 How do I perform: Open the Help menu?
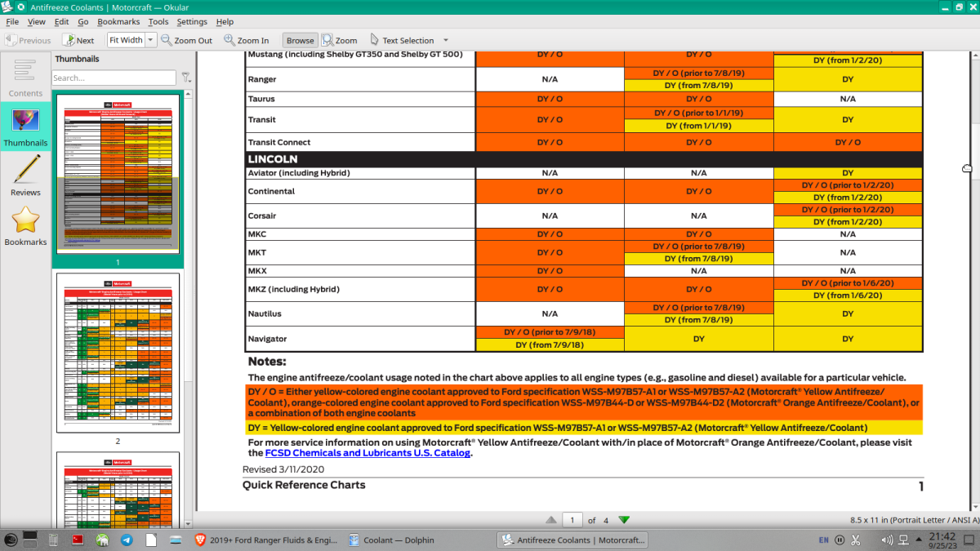coord(225,21)
